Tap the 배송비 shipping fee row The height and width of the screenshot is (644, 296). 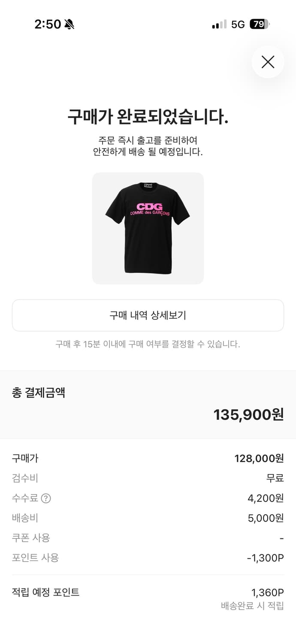148,518
